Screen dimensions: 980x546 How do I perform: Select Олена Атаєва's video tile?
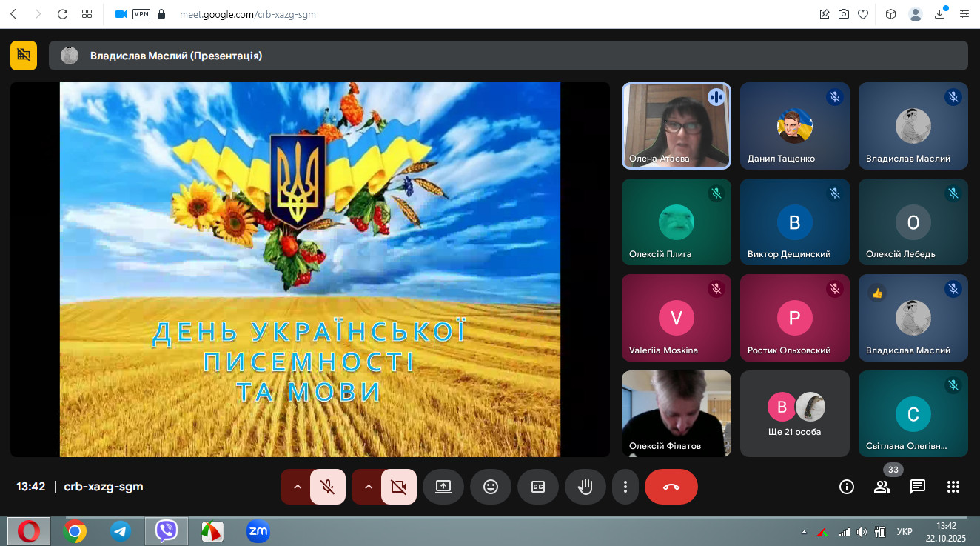[x=676, y=126]
